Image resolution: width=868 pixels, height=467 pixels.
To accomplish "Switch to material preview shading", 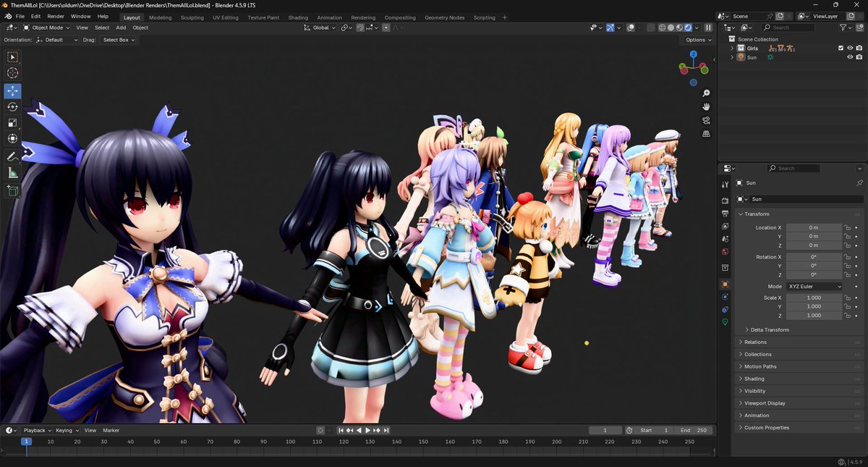I will click(x=679, y=28).
